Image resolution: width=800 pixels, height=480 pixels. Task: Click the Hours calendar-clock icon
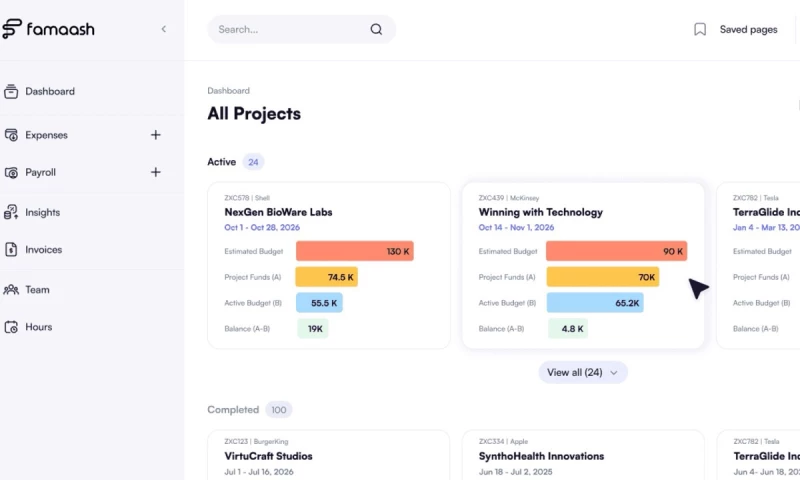click(11, 327)
